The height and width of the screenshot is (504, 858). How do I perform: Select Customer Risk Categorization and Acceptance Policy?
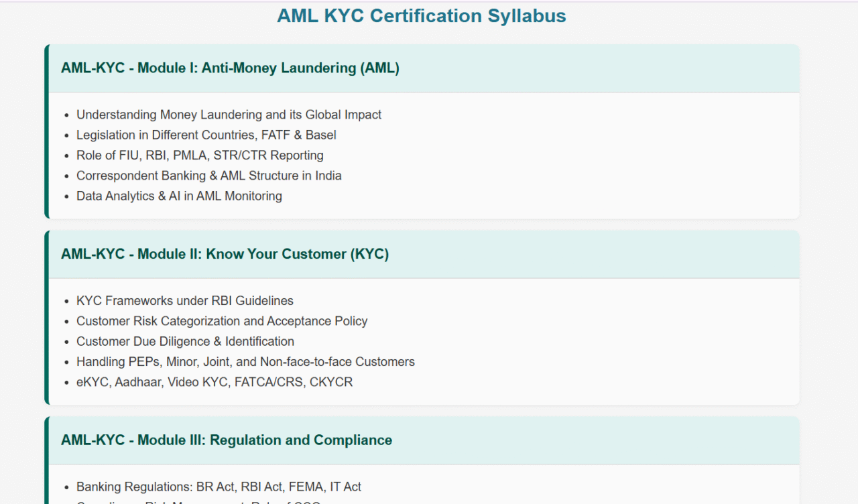(x=222, y=321)
